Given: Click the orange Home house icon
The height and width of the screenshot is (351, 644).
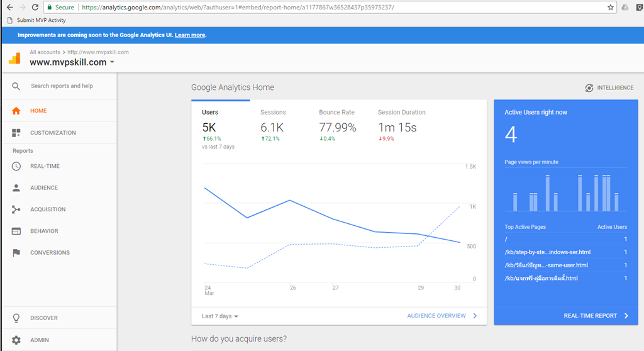Looking at the screenshot, I should [16, 111].
